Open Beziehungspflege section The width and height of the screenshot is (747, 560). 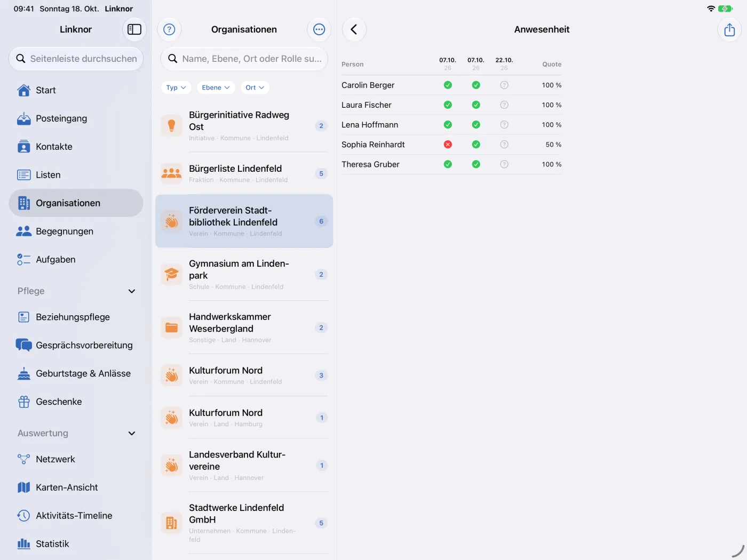pyautogui.click(x=76, y=317)
